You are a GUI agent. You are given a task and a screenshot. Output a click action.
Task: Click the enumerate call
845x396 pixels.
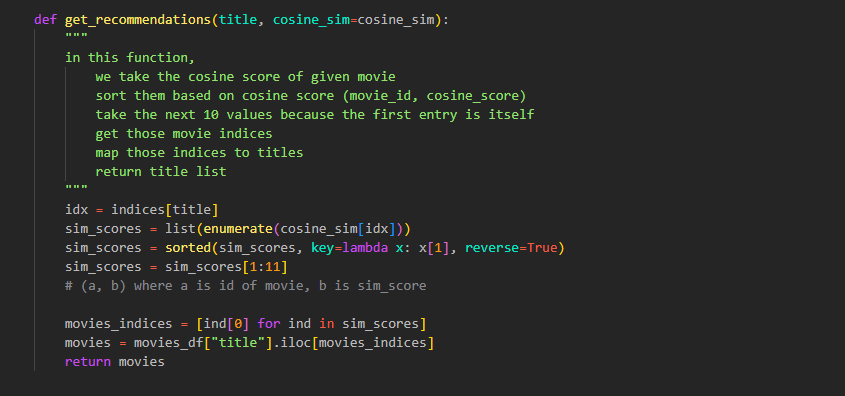238,229
